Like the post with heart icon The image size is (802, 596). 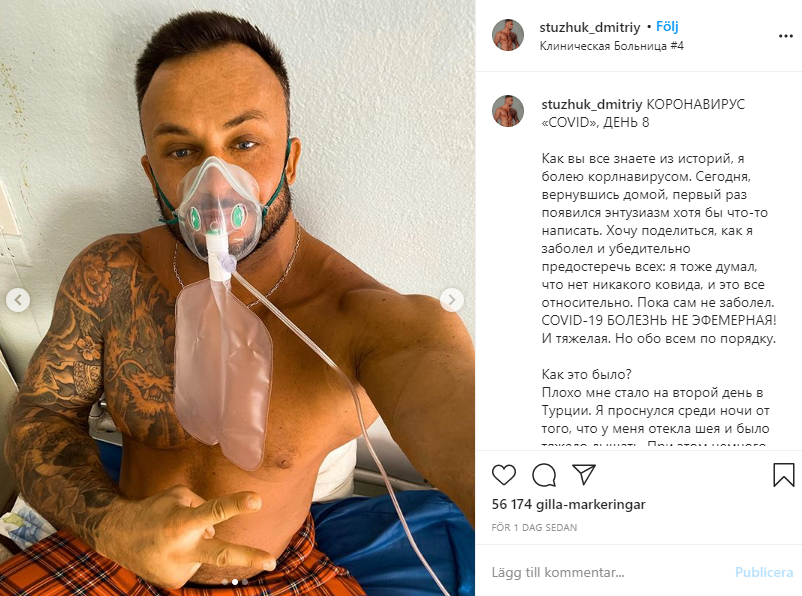pyautogui.click(x=504, y=475)
